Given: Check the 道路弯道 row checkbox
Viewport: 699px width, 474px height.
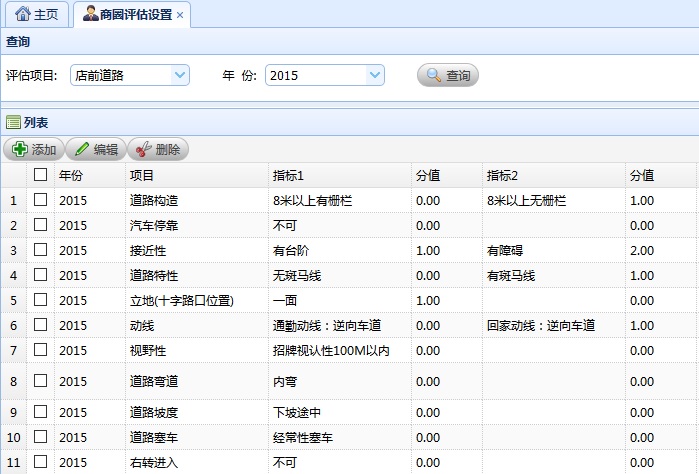Looking at the screenshot, I should (x=41, y=380).
